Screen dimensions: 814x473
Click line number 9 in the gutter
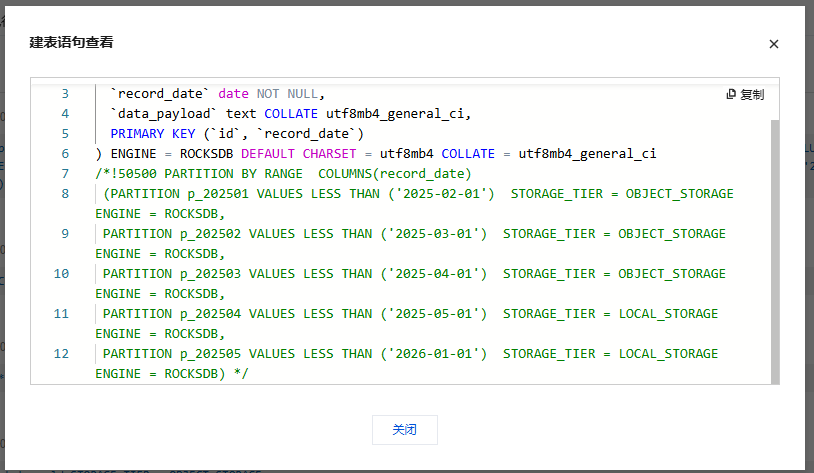click(x=65, y=234)
